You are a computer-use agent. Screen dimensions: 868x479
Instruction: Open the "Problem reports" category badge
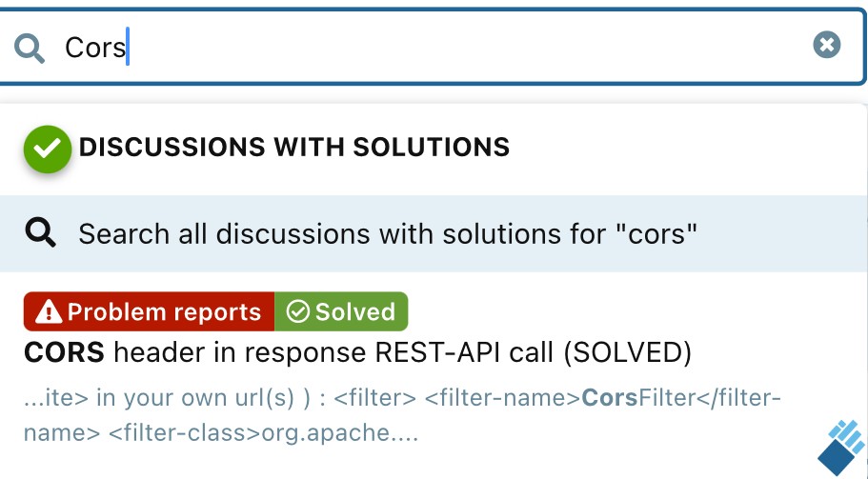click(x=149, y=311)
